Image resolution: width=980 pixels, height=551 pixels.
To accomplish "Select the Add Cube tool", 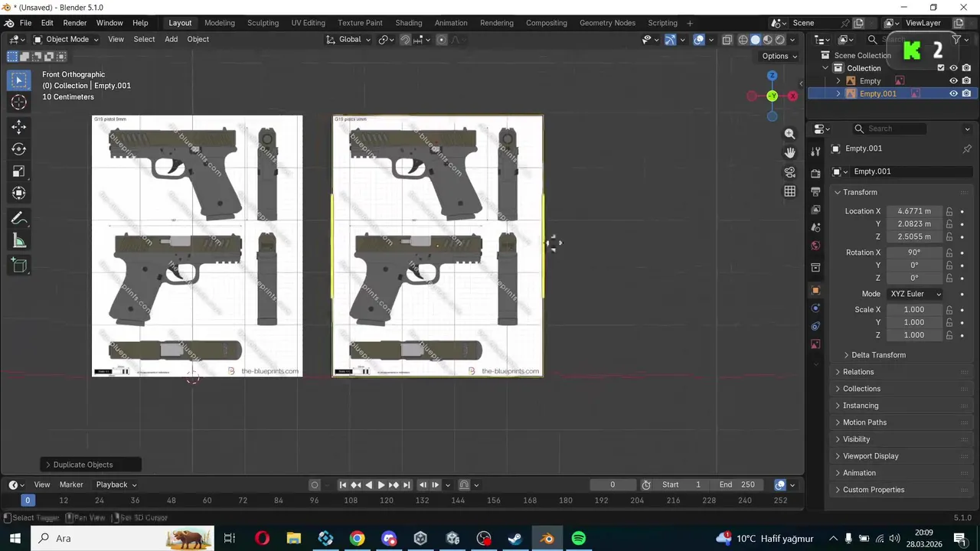I will (x=19, y=266).
